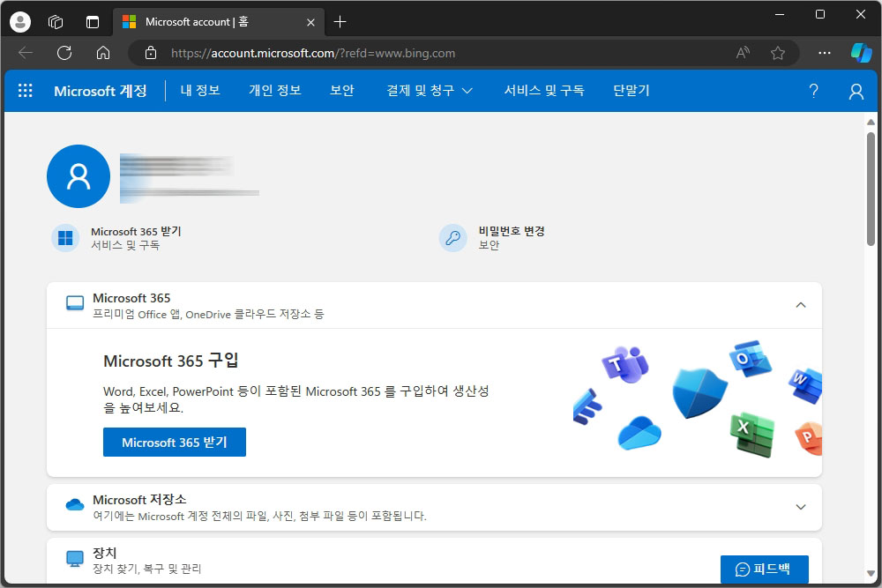Go back using the browser back arrow
The image size is (882, 588).
point(26,53)
